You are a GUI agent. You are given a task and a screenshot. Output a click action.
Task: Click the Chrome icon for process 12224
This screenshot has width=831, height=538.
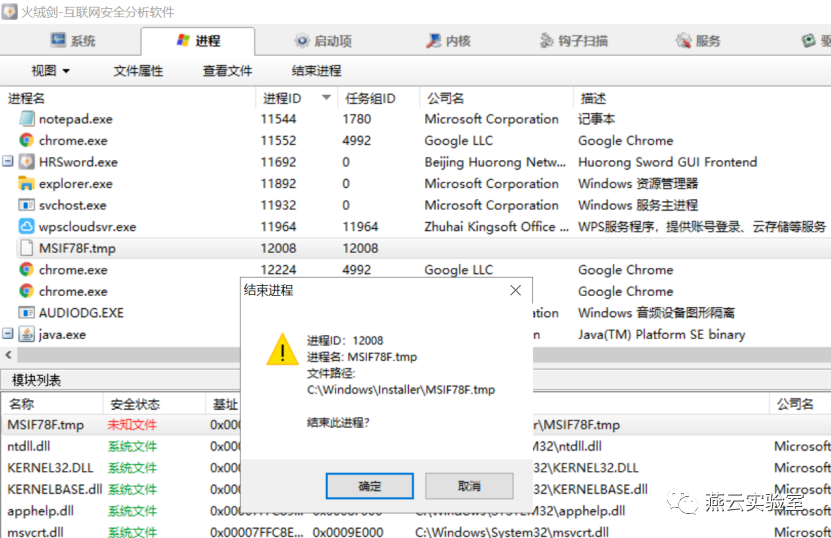[26, 270]
